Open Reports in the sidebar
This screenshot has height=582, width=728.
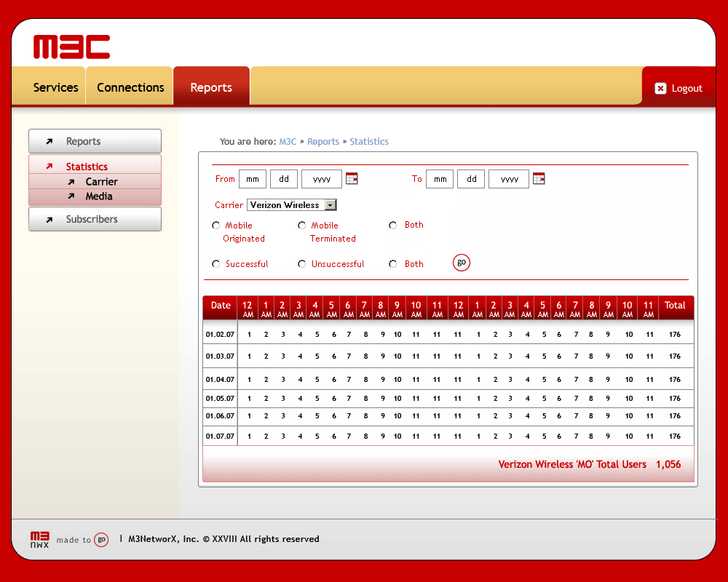95,141
